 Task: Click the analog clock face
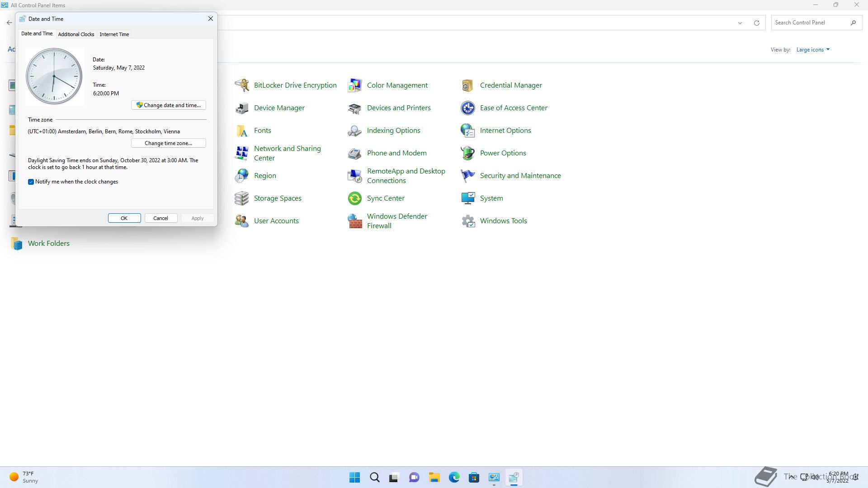click(54, 76)
